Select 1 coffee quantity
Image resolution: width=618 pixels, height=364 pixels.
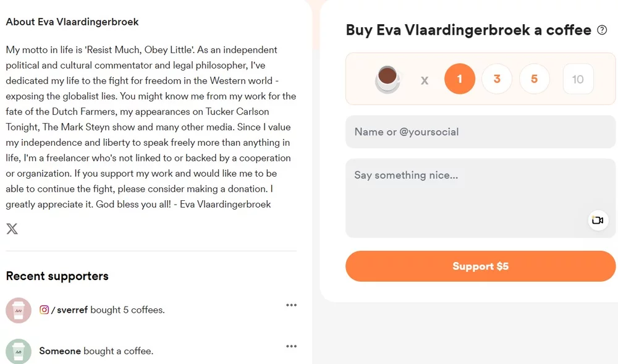(x=459, y=79)
